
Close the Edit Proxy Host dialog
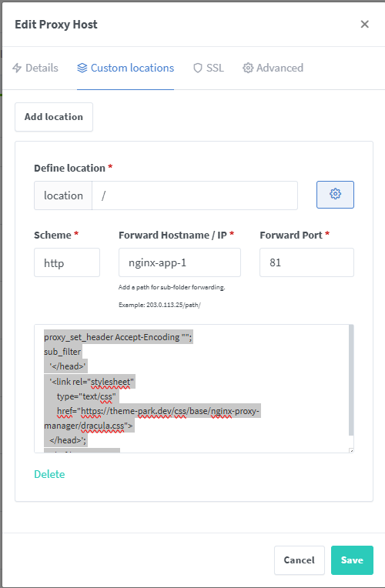364,25
